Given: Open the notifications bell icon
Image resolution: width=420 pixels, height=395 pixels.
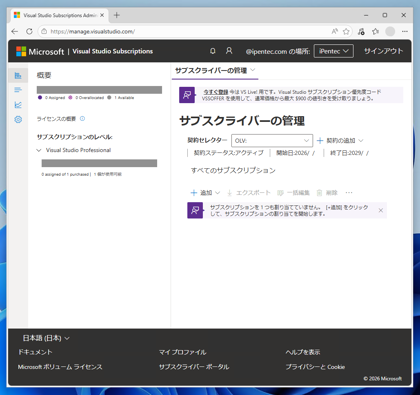Looking at the screenshot, I should [213, 51].
